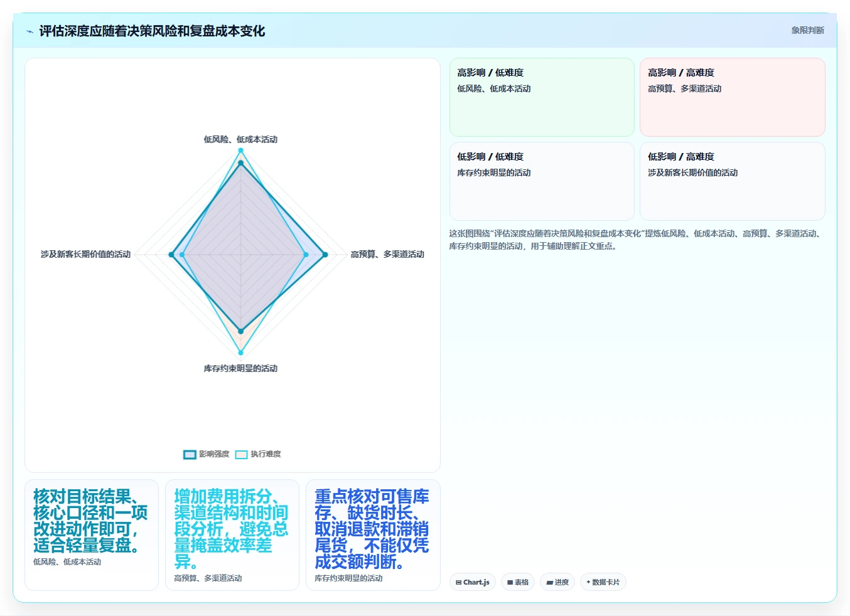This screenshot has height=616, width=850.
Task: Select the 高影响 / 高难度 quadrant card
Action: click(732, 97)
